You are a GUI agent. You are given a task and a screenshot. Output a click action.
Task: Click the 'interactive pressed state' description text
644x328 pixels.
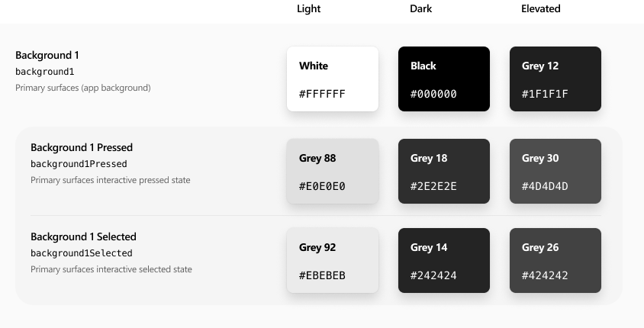pyautogui.click(x=143, y=180)
